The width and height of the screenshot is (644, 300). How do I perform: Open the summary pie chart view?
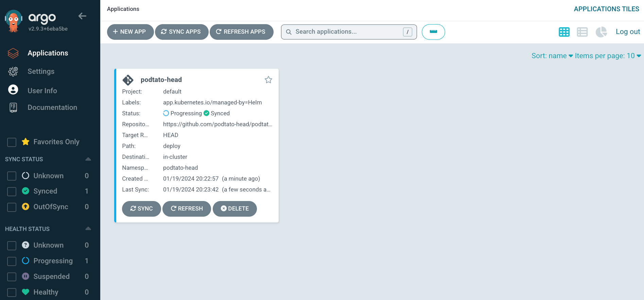click(x=601, y=32)
